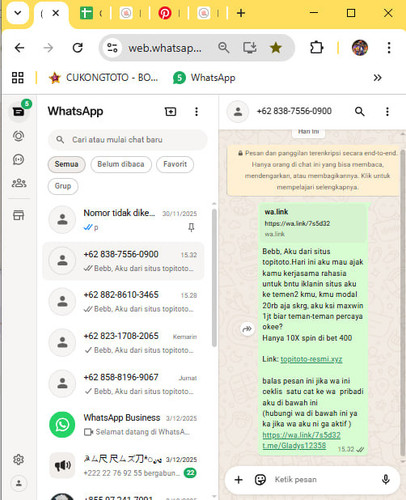The image size is (406, 500).
Task: Open chat with +62 858-8196-9067
Action: pyautogui.click(x=123, y=384)
